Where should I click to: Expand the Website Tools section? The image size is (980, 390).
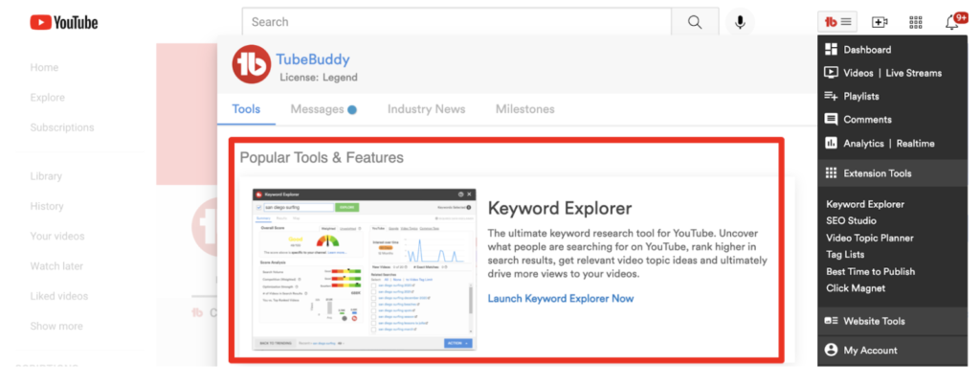pyautogui.click(x=873, y=321)
